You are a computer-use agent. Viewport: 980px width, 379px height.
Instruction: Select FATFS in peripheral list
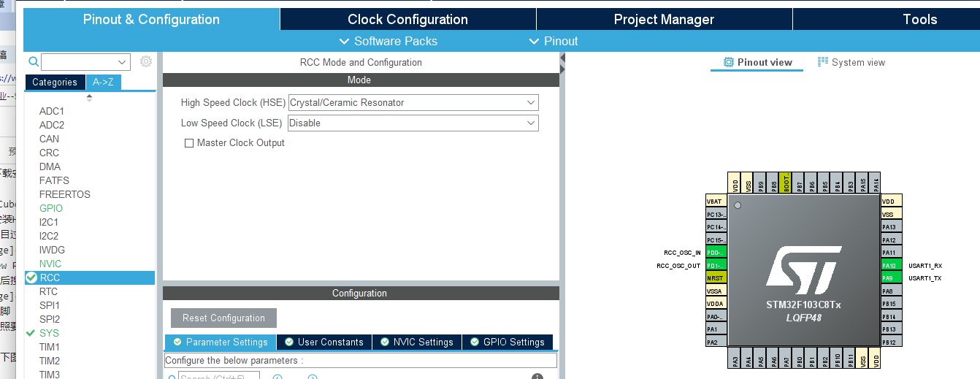coord(54,180)
